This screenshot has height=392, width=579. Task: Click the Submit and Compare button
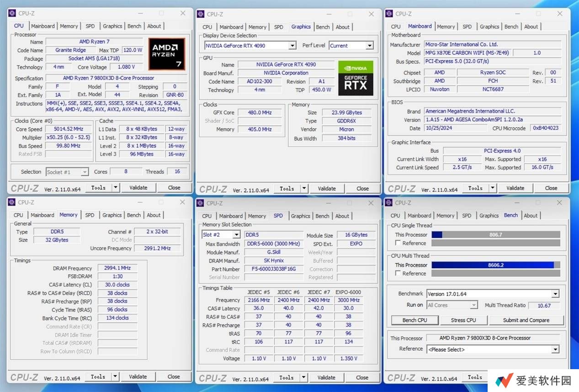(x=526, y=320)
